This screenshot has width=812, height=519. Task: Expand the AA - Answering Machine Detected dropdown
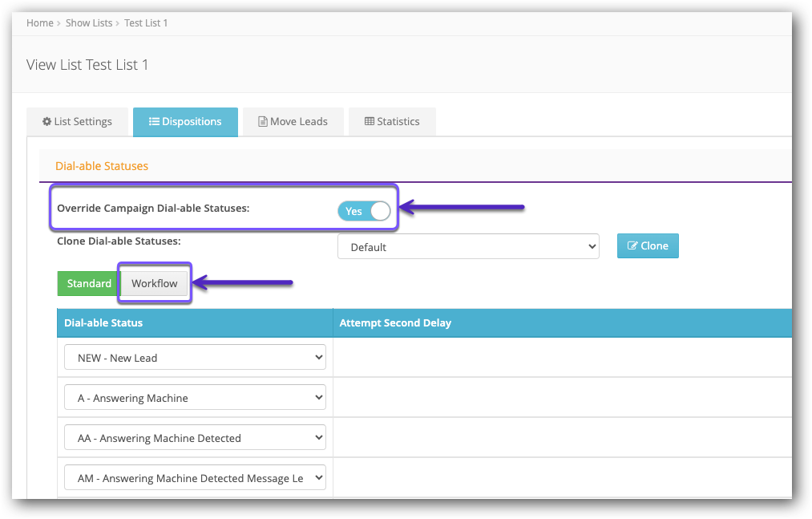(195, 438)
